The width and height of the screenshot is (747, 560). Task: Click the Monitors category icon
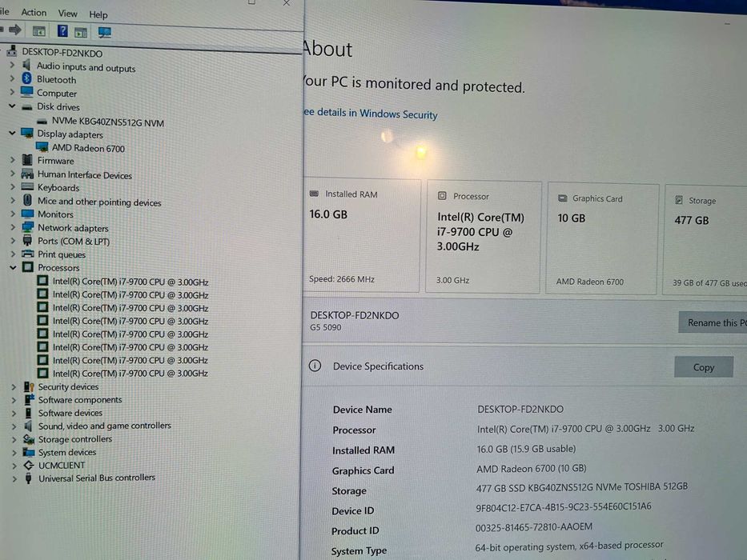[28, 214]
